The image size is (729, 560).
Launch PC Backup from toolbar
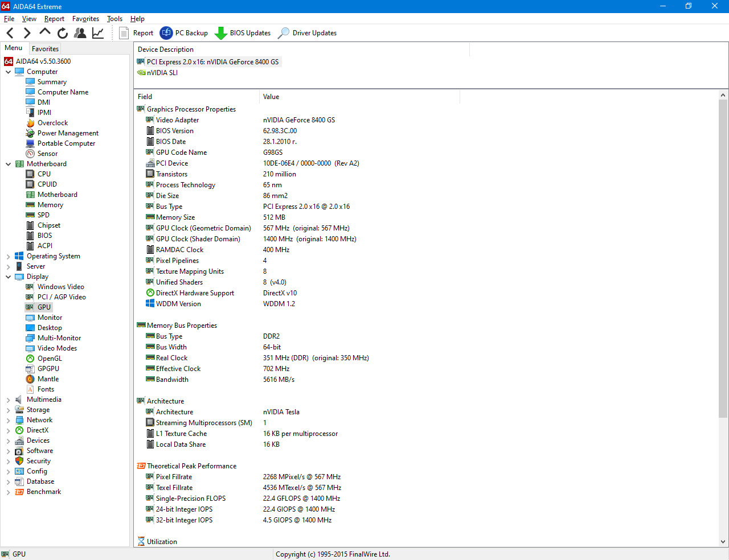(x=184, y=33)
